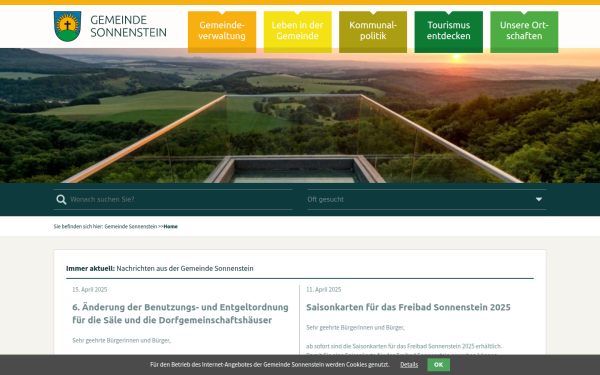The width and height of the screenshot is (600, 375).
Task: Click the 'ab sofort sind die Saisonkarten' text
Action: click(404, 346)
